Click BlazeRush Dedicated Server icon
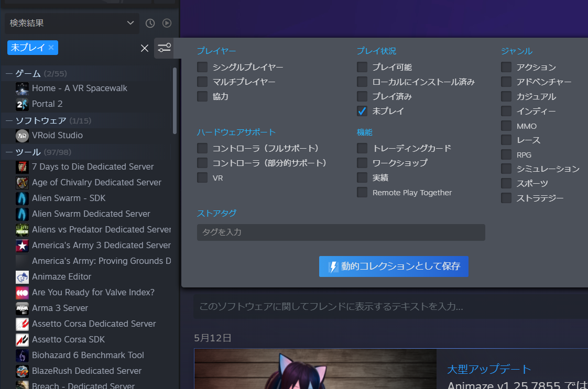588x389 pixels. (x=22, y=371)
